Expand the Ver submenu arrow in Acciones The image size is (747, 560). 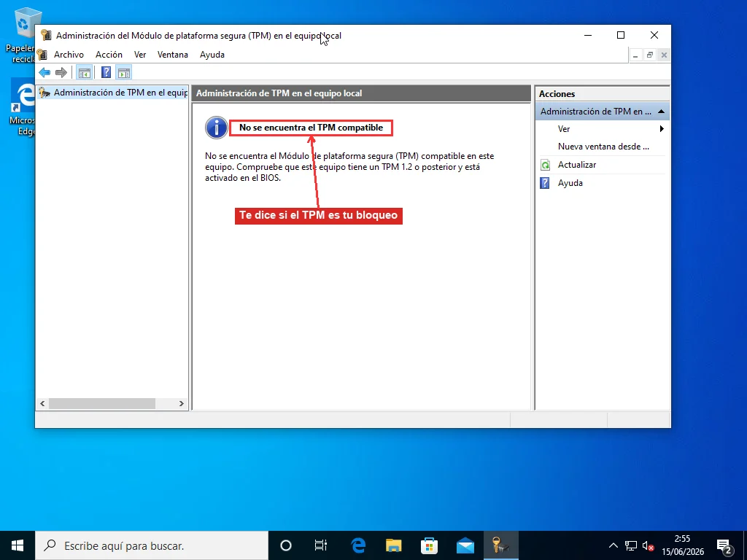pyautogui.click(x=662, y=129)
